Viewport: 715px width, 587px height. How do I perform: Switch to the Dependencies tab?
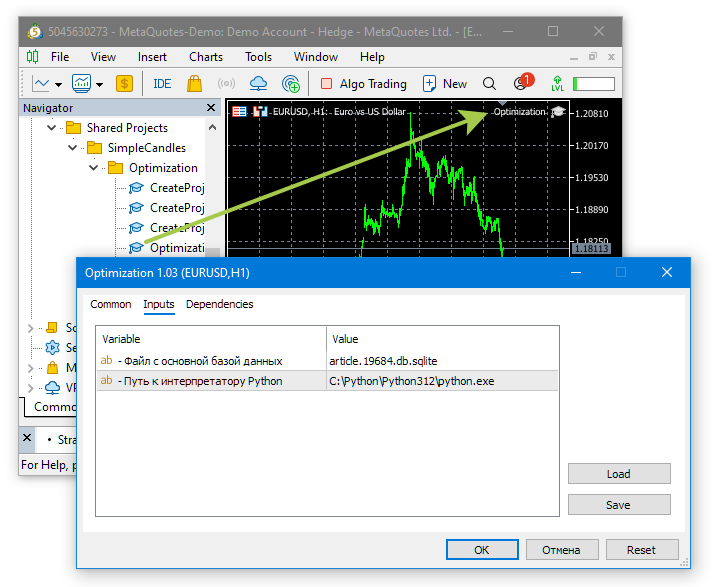(x=219, y=304)
